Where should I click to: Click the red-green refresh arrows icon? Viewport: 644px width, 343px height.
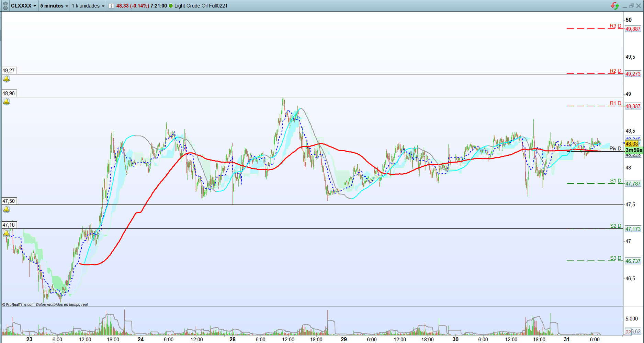(614, 6)
